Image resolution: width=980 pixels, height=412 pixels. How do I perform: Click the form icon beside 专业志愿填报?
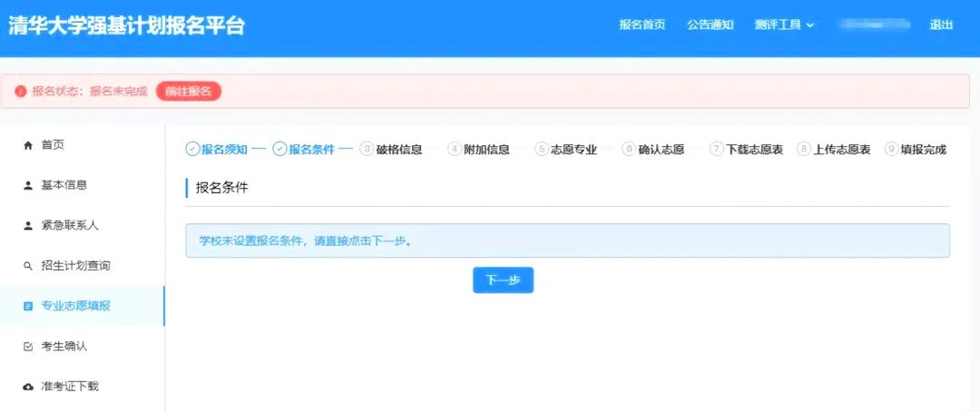click(x=27, y=307)
